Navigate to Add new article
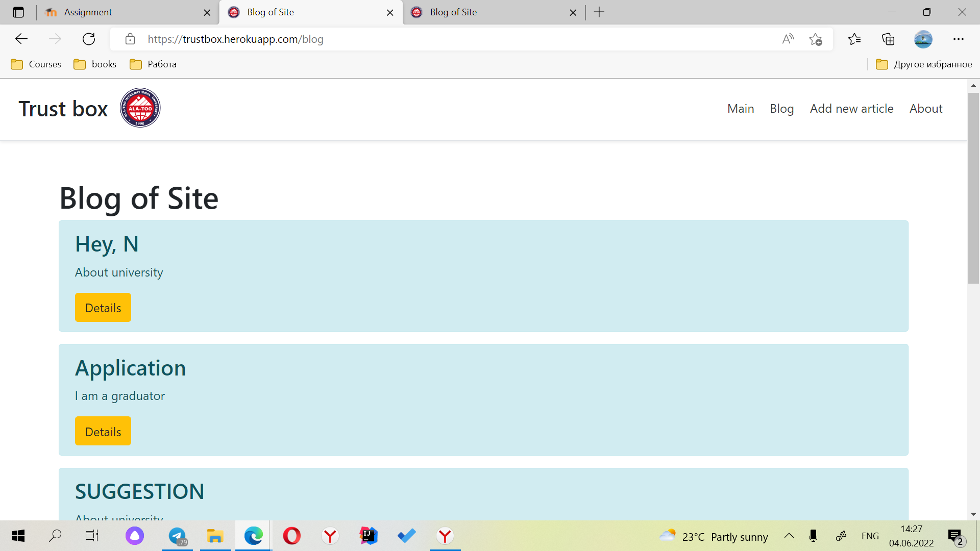The width and height of the screenshot is (980, 551). click(851, 109)
